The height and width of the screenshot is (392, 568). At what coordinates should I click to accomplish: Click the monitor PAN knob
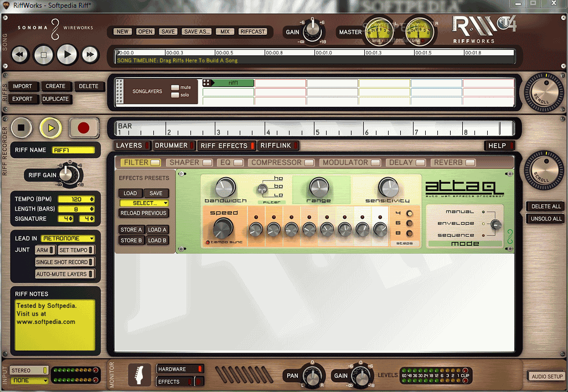[312, 377]
